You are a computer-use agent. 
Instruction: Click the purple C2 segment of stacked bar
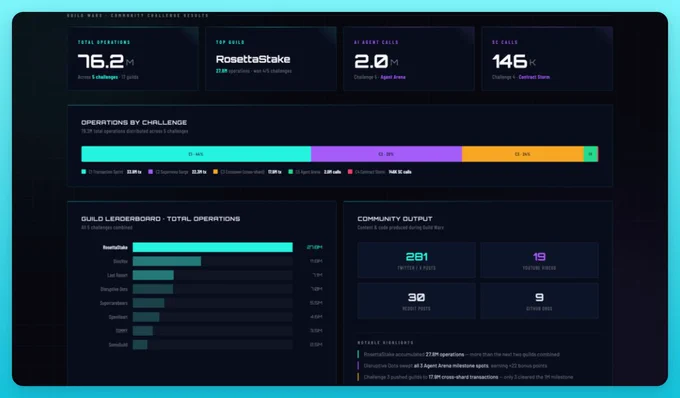(386, 154)
